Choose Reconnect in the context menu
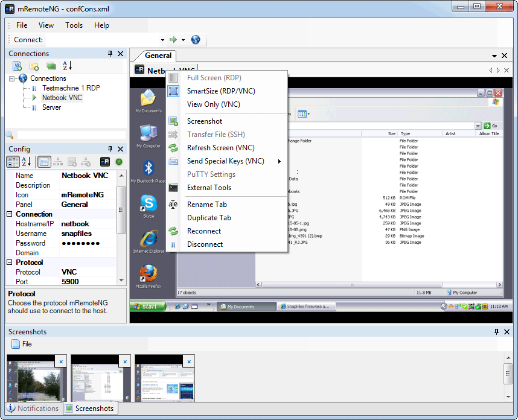The height and width of the screenshot is (420, 518). tap(205, 231)
